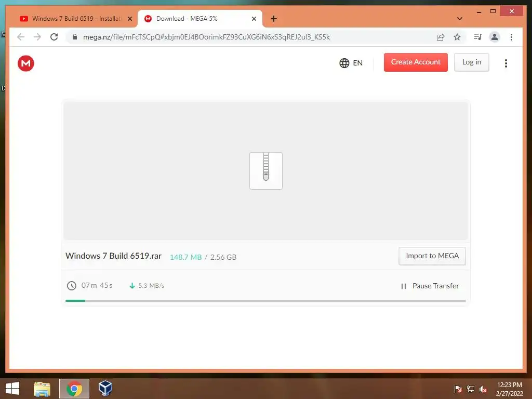The image size is (532, 399).
Task: Click the rar archive file thumbnail
Action: pyautogui.click(x=266, y=170)
